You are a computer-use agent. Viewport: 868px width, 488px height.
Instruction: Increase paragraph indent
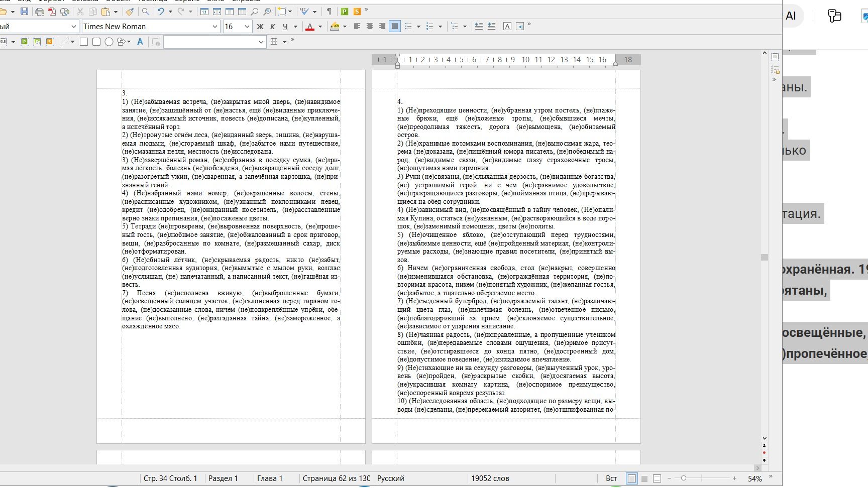coord(491,27)
